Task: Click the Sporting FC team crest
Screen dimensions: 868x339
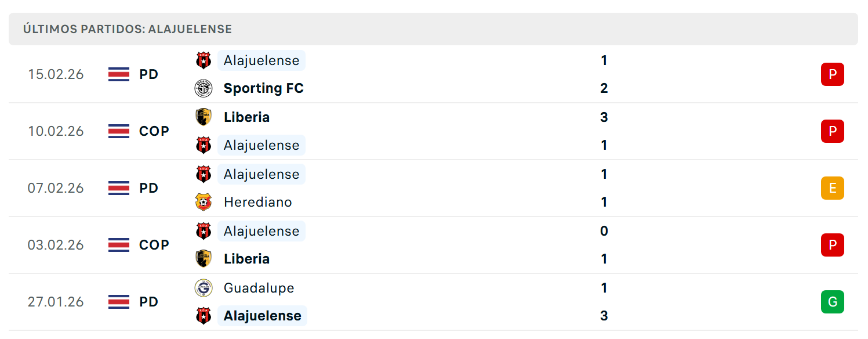Action: 204,88
